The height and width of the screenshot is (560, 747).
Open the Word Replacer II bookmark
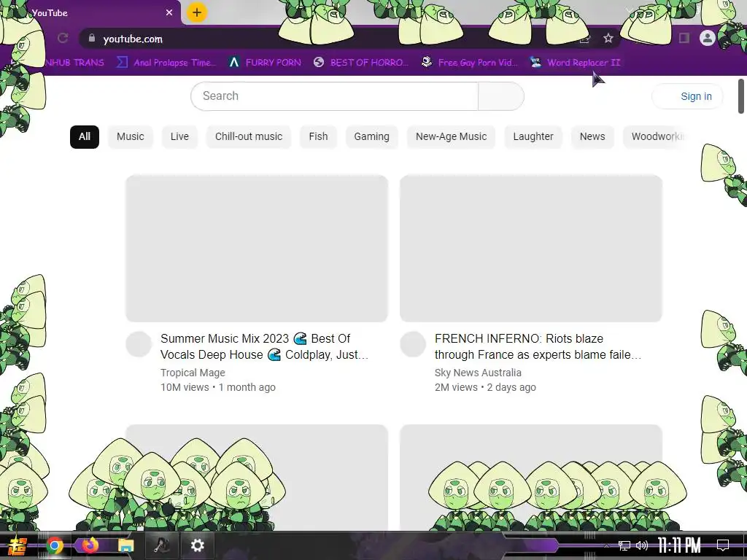[576, 63]
